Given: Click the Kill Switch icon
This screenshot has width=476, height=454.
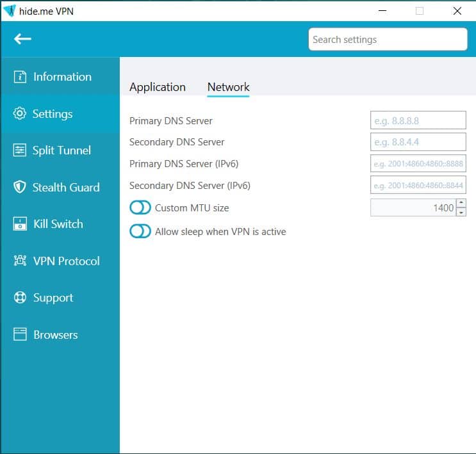Looking at the screenshot, I should click(x=20, y=223).
